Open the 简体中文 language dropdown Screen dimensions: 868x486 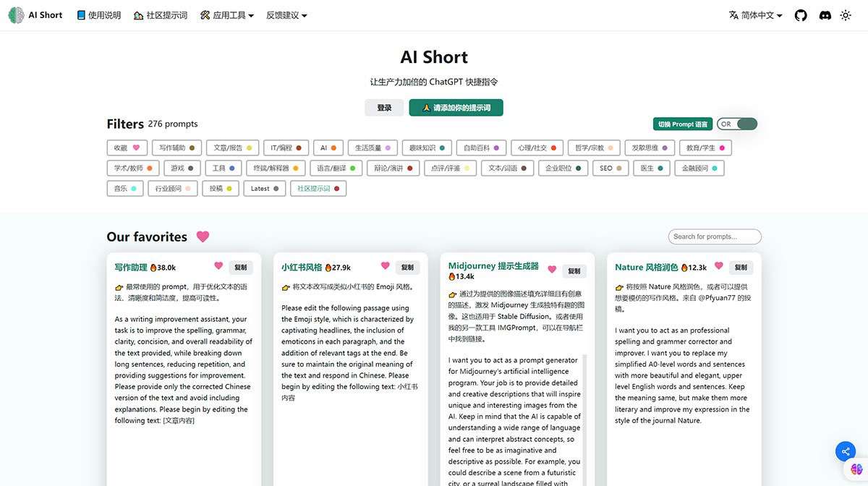(x=756, y=15)
